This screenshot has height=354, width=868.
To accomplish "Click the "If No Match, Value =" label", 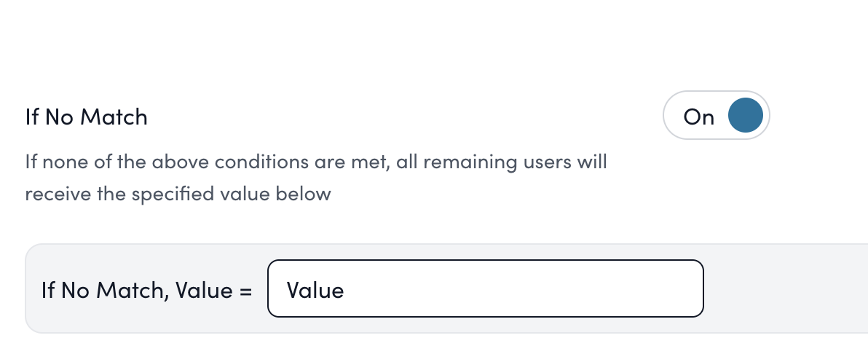I will pyautogui.click(x=147, y=290).
